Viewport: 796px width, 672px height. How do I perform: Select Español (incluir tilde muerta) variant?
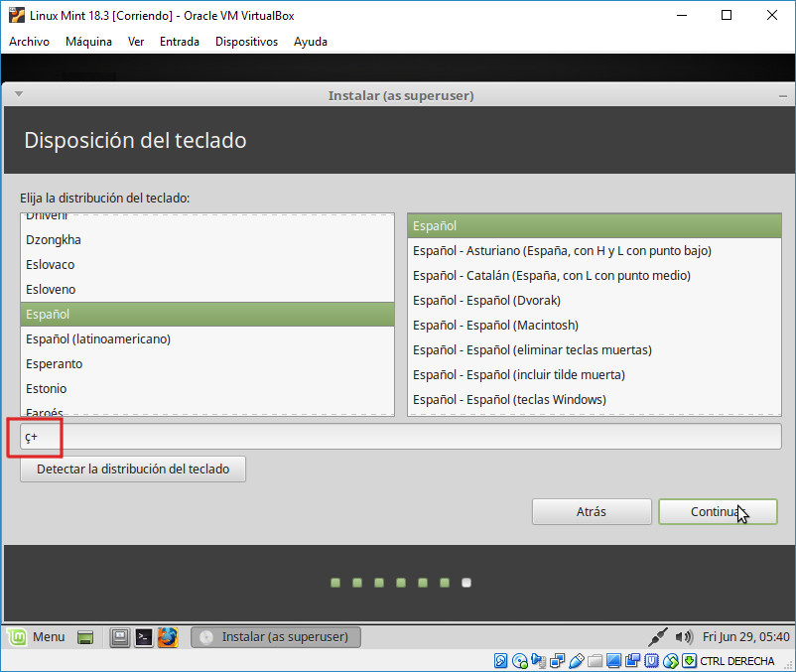click(594, 375)
